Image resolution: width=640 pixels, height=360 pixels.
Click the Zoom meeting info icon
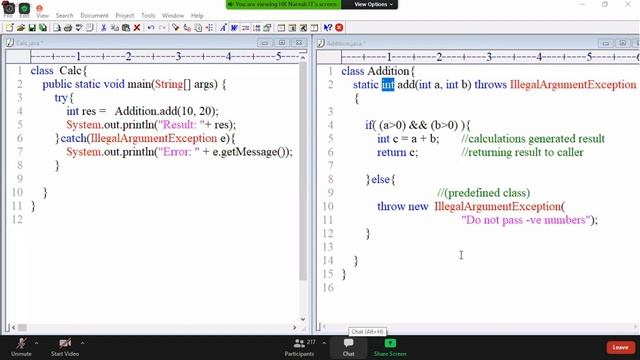[9, 8]
